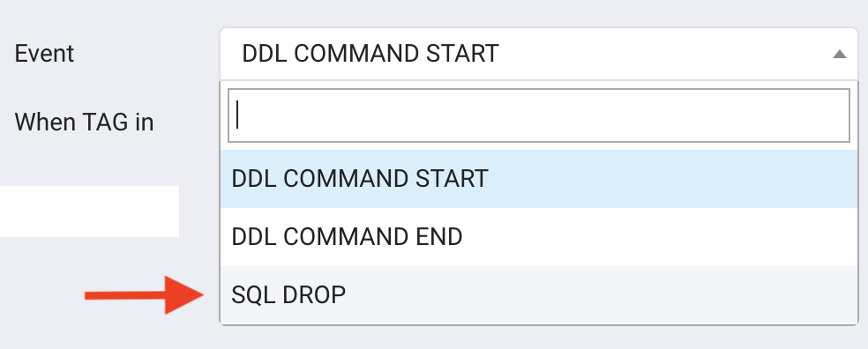Select SQL DROP from the Event list

pyautogui.click(x=539, y=294)
